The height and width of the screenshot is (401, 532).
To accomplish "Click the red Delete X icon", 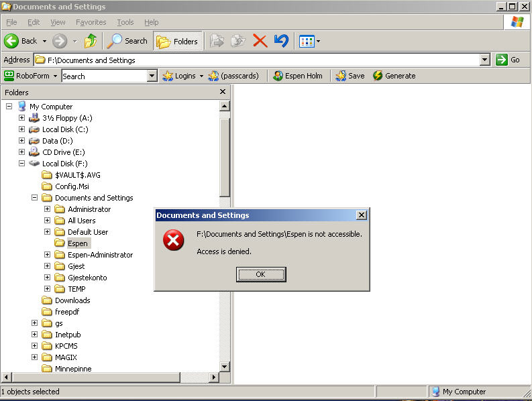I will 260,41.
